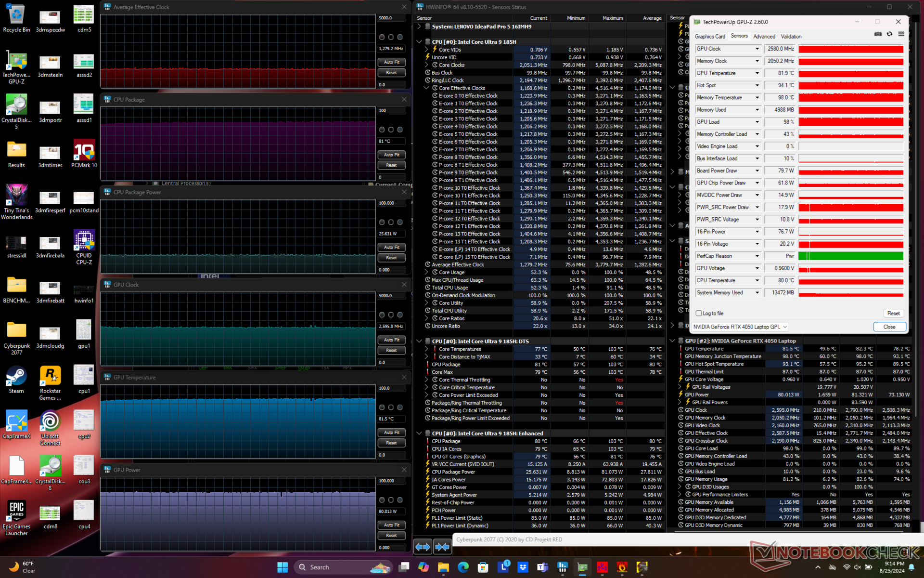Click Reset button in GPU-Z
924x578 pixels.
click(x=893, y=313)
